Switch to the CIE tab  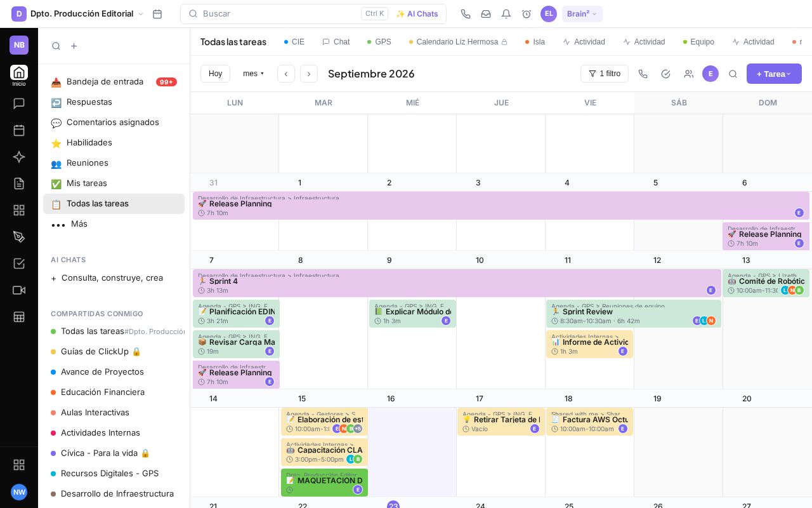pyautogui.click(x=294, y=42)
